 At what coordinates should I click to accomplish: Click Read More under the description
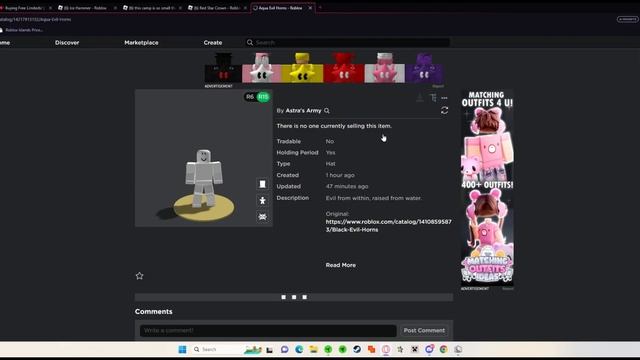click(x=340, y=265)
